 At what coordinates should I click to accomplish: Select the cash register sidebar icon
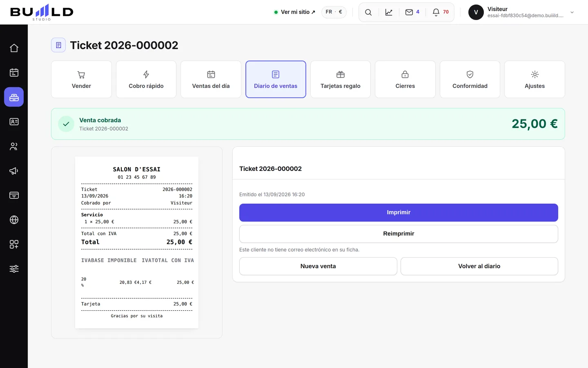14,97
